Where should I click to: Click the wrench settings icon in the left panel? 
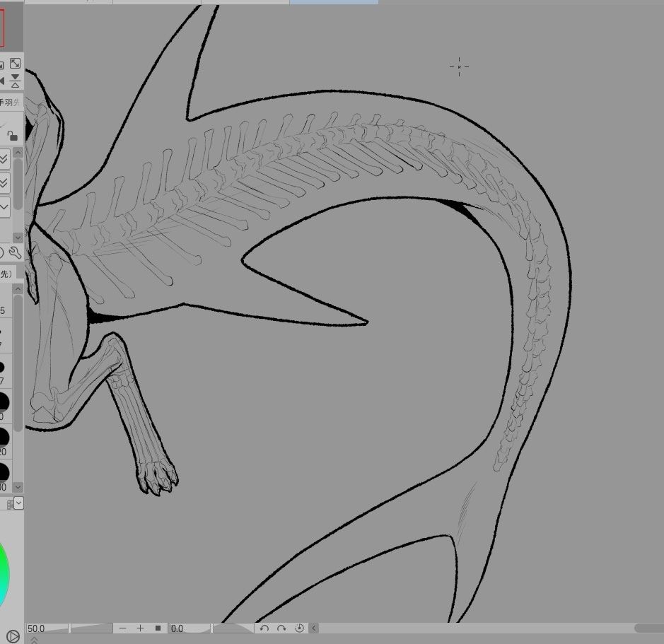click(15, 253)
